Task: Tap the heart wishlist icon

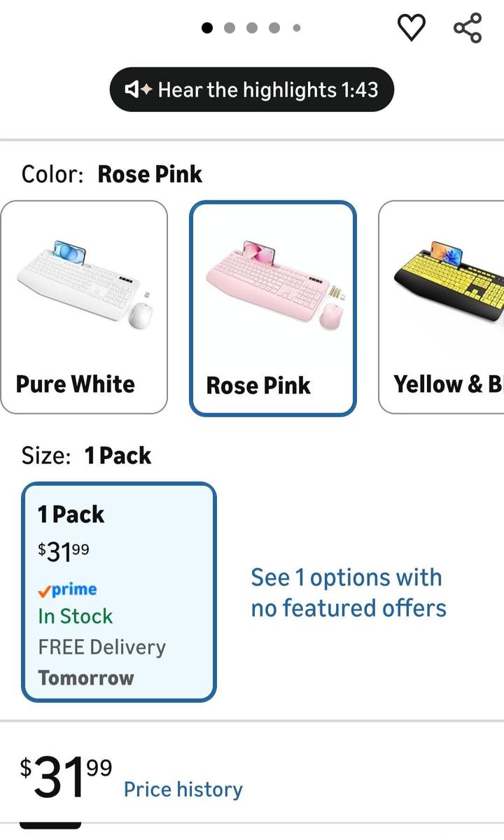Action: [x=411, y=27]
